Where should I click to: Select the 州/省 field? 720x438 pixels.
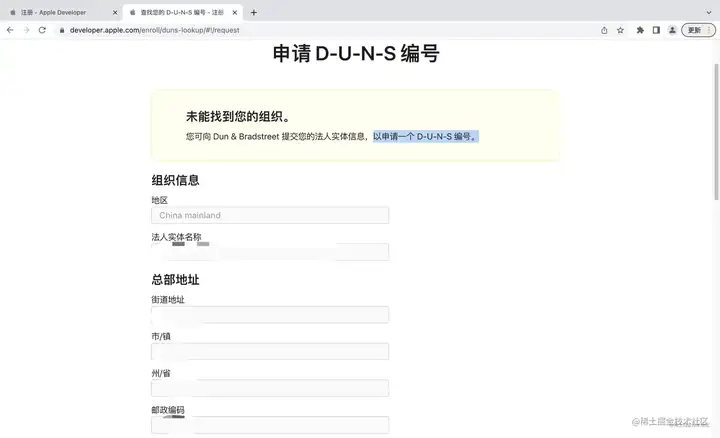[270, 388]
